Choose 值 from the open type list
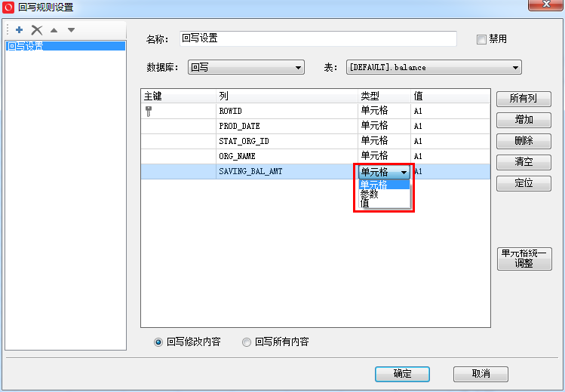Viewport: 565px width, 392px height. (384, 203)
